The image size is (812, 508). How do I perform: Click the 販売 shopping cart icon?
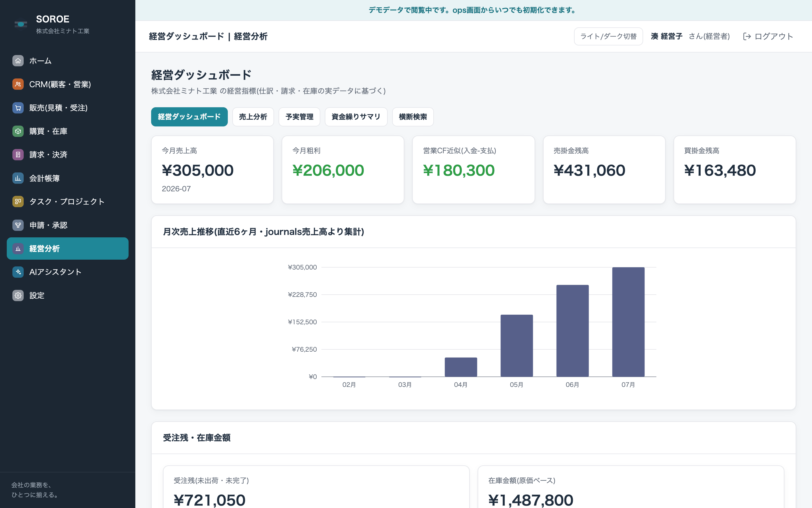[18, 108]
